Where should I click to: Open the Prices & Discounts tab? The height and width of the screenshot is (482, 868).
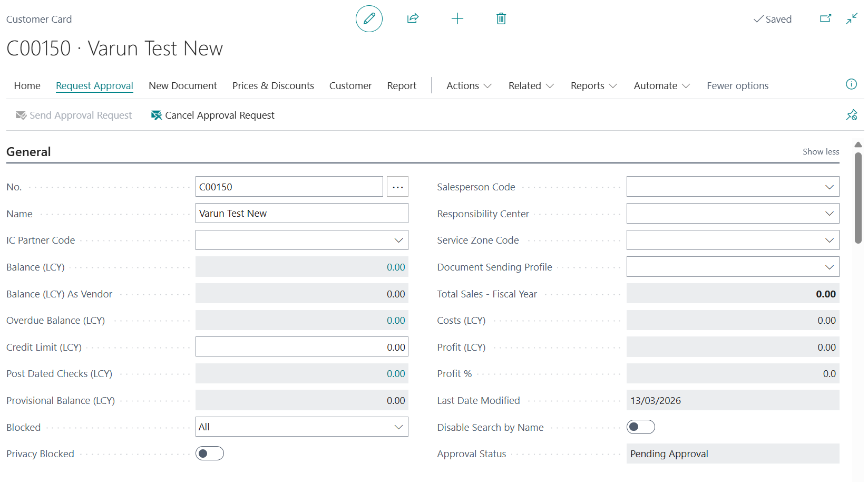pos(273,86)
